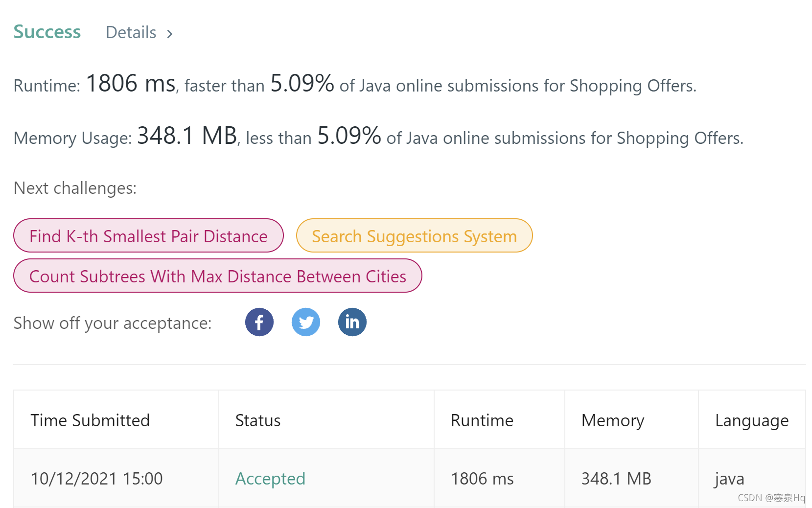This screenshot has height=508, width=812.
Task: Click the green Success heading
Action: coord(47,32)
